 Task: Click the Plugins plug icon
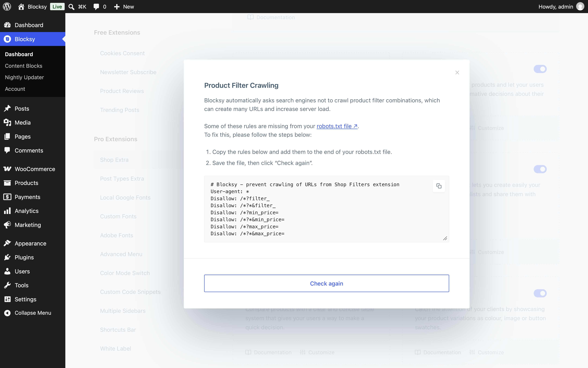pos(7,257)
